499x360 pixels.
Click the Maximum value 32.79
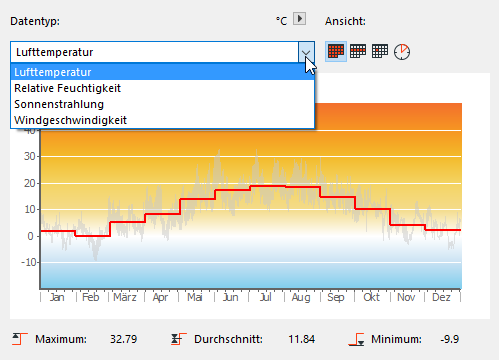(123, 339)
